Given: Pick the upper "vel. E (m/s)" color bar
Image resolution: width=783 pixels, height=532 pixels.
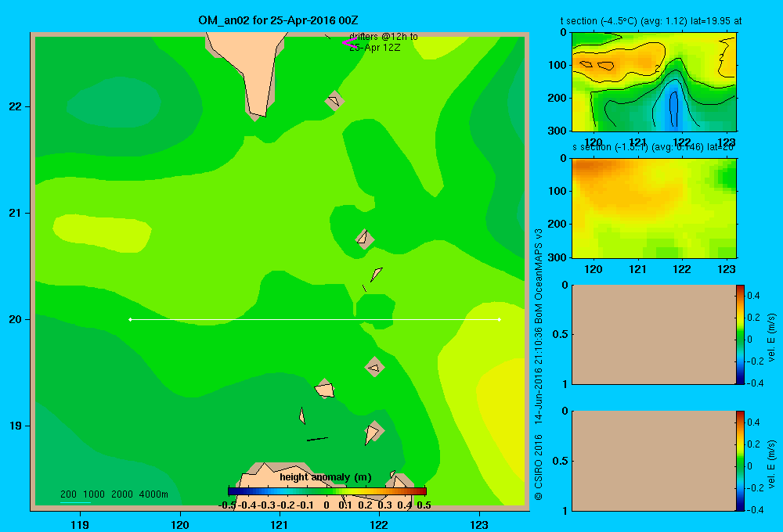Looking at the screenshot, I should tap(740, 334).
